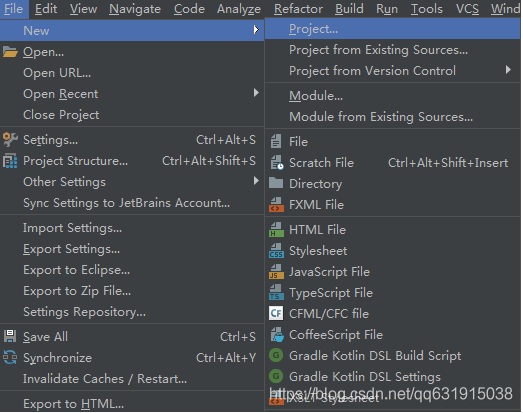
Task: Open the VCS menu
Action: [x=467, y=9]
